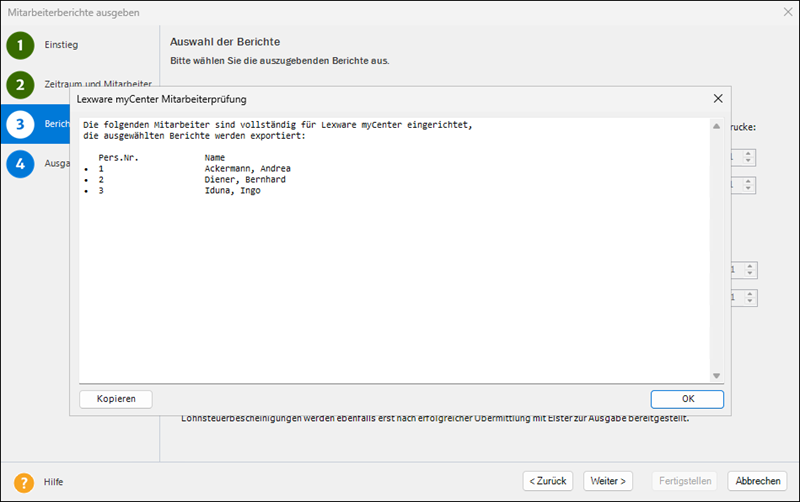Proceed with the Weiter button
The width and height of the screenshot is (800, 503).
pos(608,481)
